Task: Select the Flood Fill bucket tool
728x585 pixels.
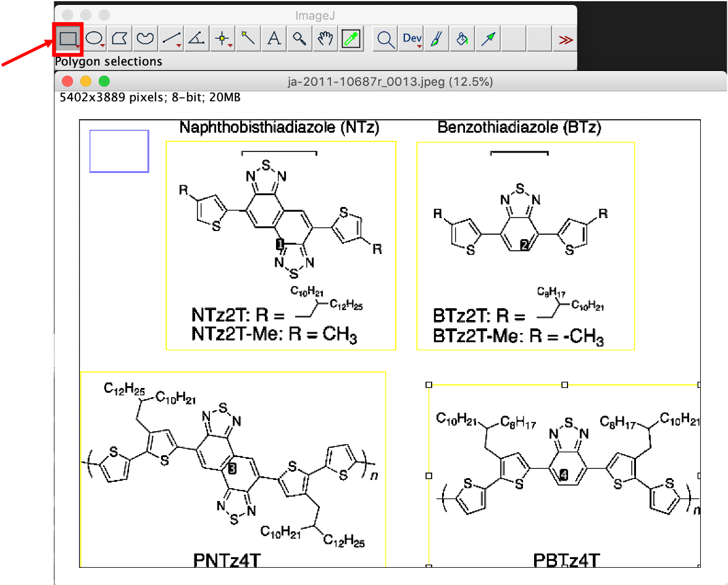Action: tap(462, 39)
